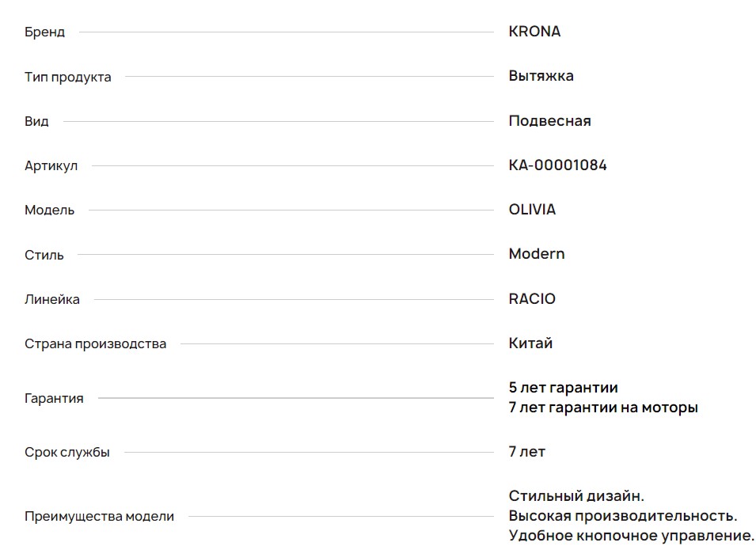The width and height of the screenshot is (756, 550).
Task: Select the "Китай" country value
Action: (x=530, y=343)
